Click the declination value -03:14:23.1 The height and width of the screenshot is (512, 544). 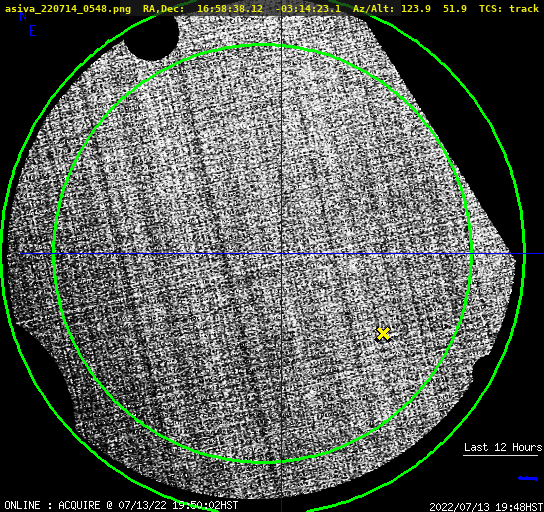coord(308,9)
